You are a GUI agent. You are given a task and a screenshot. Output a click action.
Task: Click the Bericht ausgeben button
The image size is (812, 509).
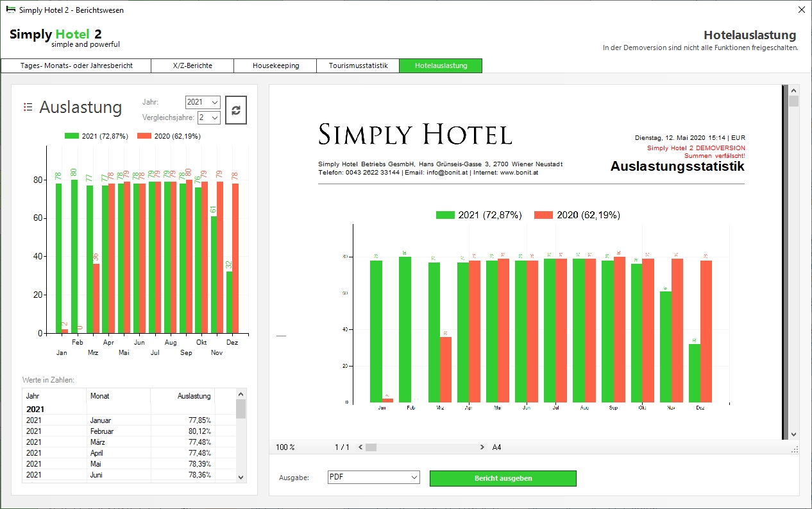(x=503, y=478)
